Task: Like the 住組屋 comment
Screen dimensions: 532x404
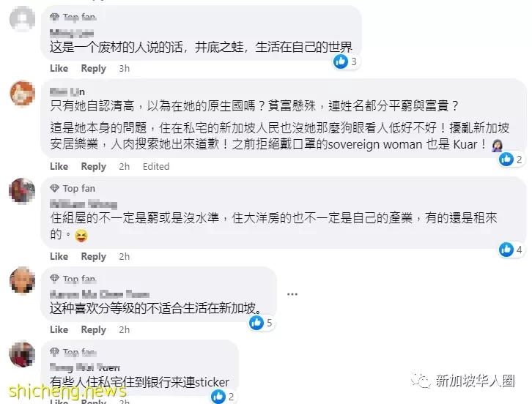Action: pyautogui.click(x=59, y=257)
